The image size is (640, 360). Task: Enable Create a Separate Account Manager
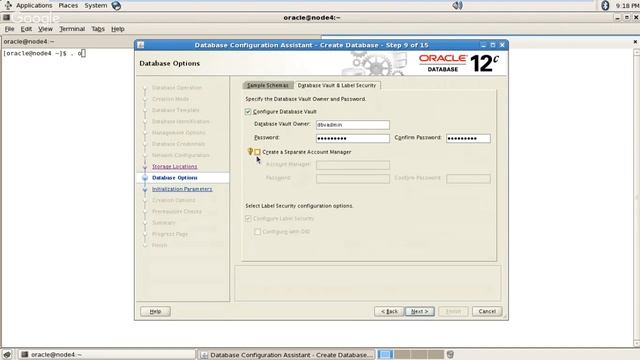coord(258,152)
